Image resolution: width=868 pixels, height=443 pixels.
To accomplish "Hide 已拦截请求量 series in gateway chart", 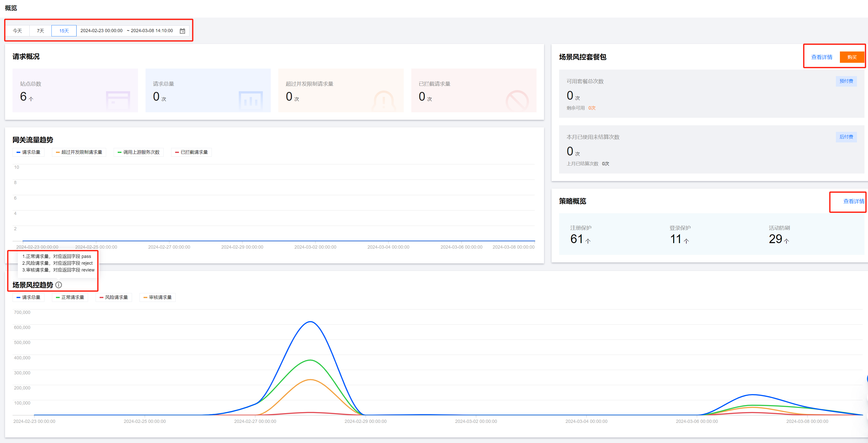I will click(x=191, y=152).
